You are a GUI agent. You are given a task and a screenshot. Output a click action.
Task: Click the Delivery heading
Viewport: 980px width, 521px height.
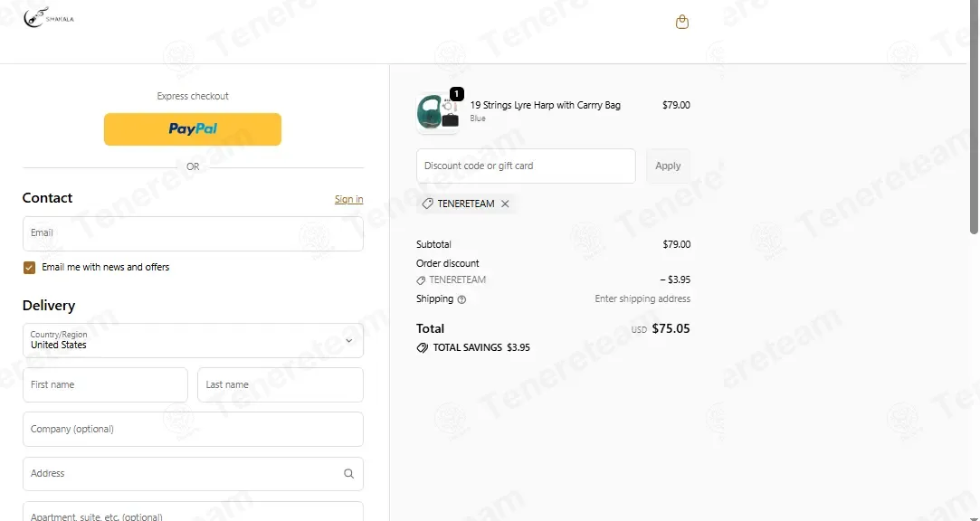49,306
